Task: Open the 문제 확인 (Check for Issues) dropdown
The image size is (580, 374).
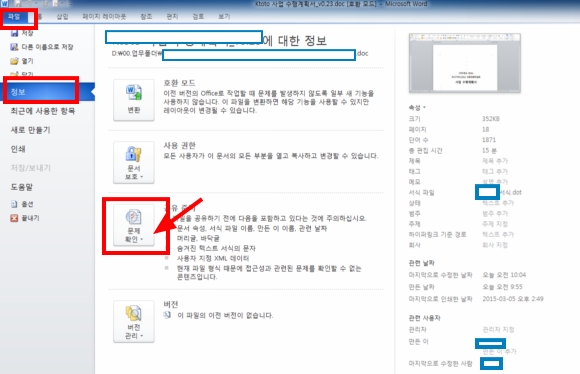Action: coord(134,225)
